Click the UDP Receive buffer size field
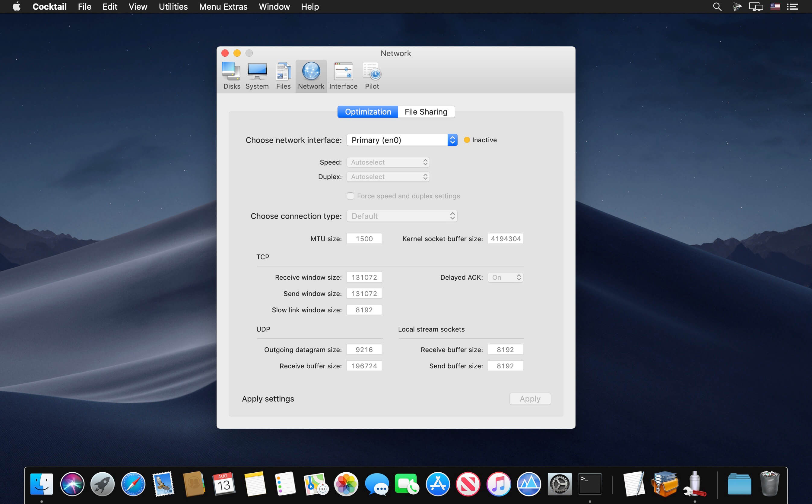This screenshot has height=504, width=812. (x=364, y=366)
